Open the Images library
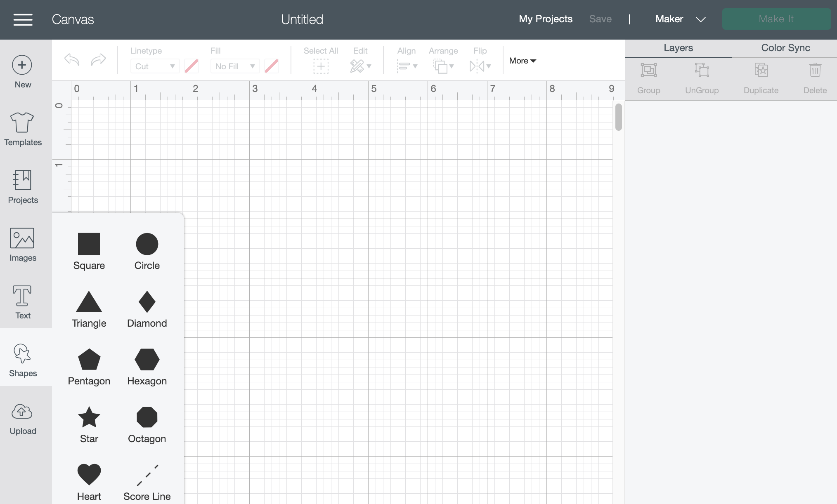This screenshot has width=837, height=504. pyautogui.click(x=23, y=244)
